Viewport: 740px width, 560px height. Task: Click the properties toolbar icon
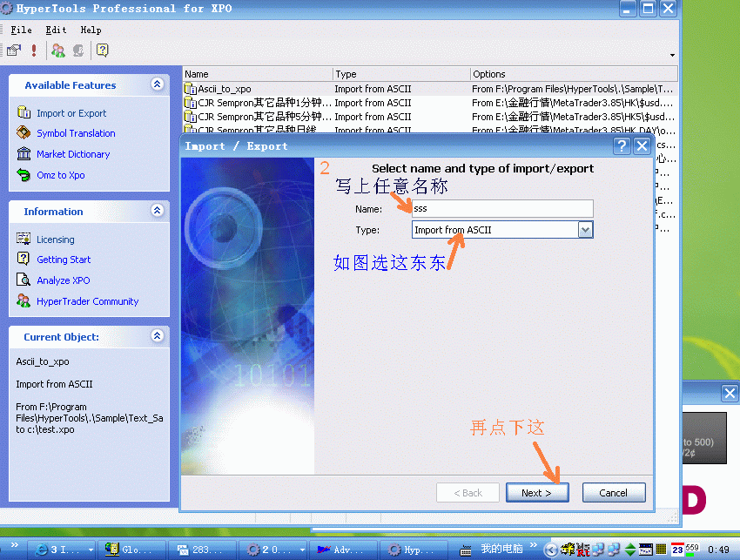14,50
